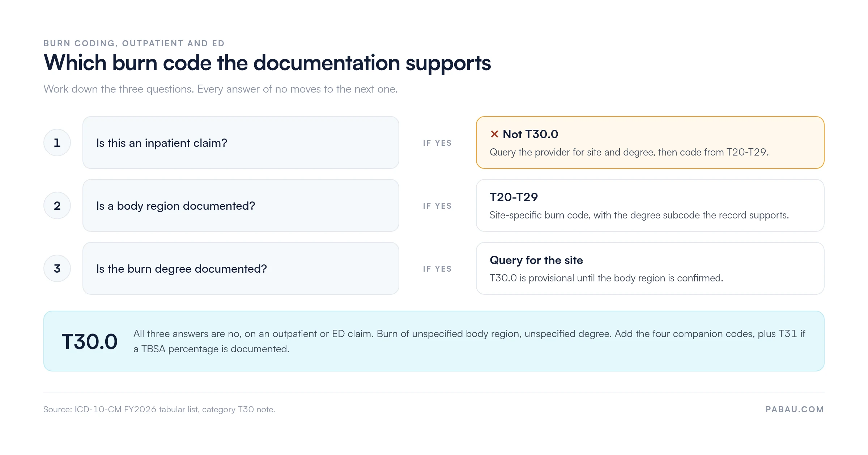
Task: Click the Source ICD-10-CM FY2026 footnote
Action: click(159, 409)
